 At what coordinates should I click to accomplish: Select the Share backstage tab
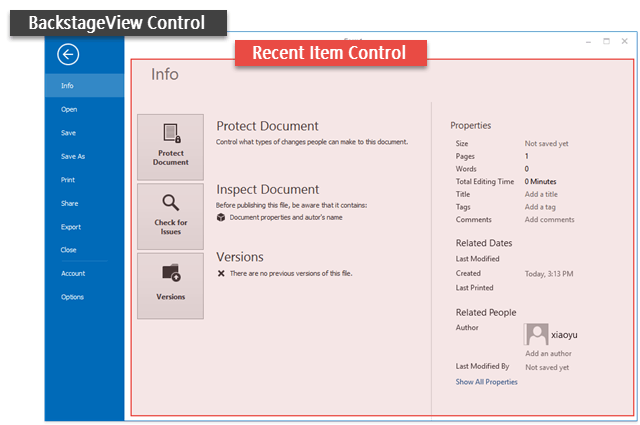point(84,203)
